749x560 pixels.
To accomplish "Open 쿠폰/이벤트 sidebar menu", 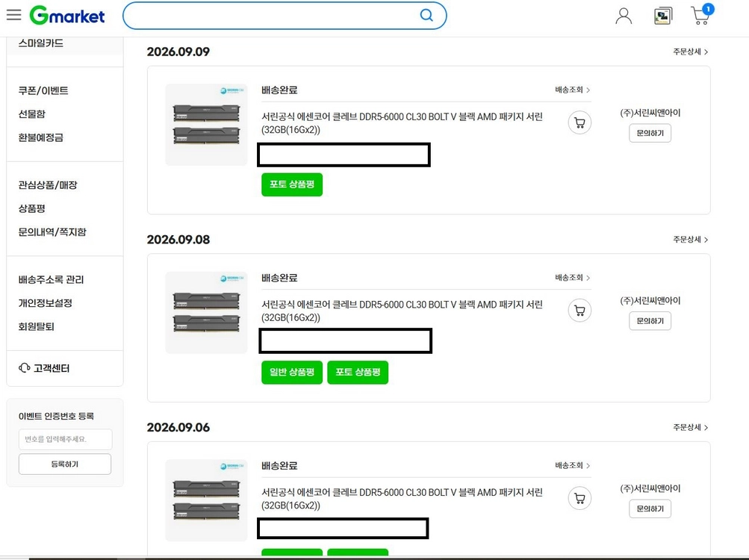I will tap(43, 90).
